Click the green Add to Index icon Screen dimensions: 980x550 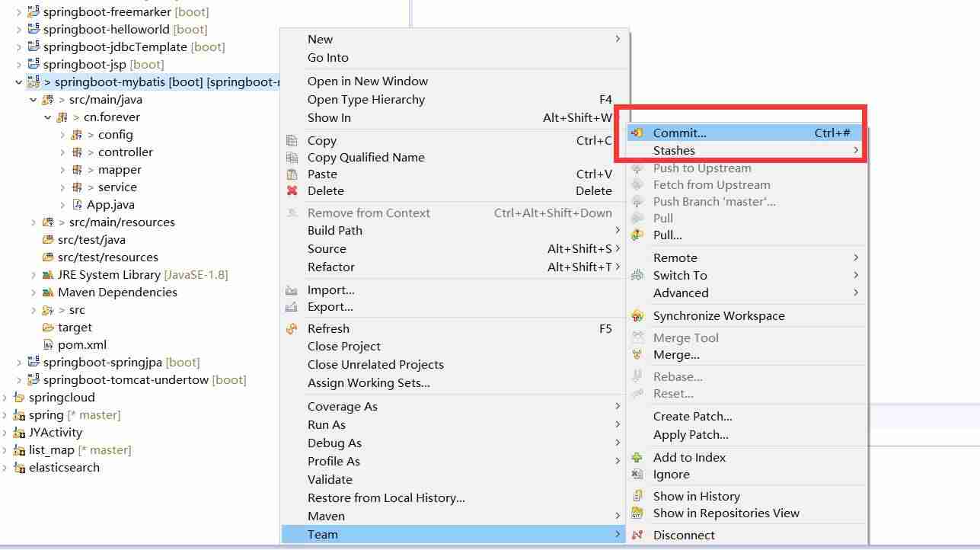point(637,458)
